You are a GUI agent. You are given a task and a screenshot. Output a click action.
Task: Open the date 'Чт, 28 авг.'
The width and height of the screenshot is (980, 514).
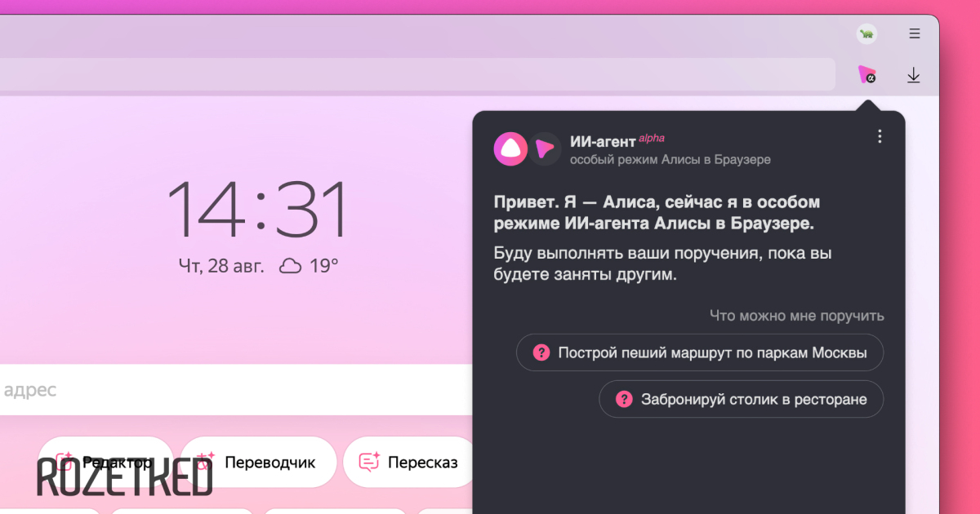(221, 266)
